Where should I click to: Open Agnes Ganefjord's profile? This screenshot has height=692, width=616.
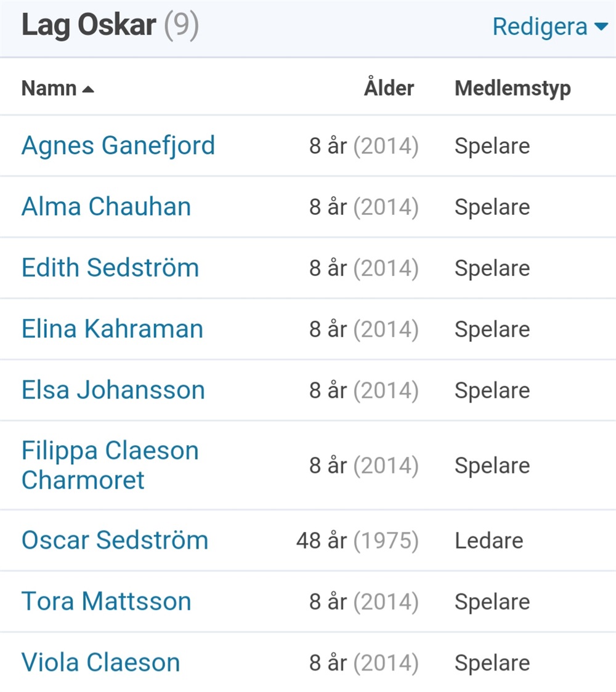[118, 146]
